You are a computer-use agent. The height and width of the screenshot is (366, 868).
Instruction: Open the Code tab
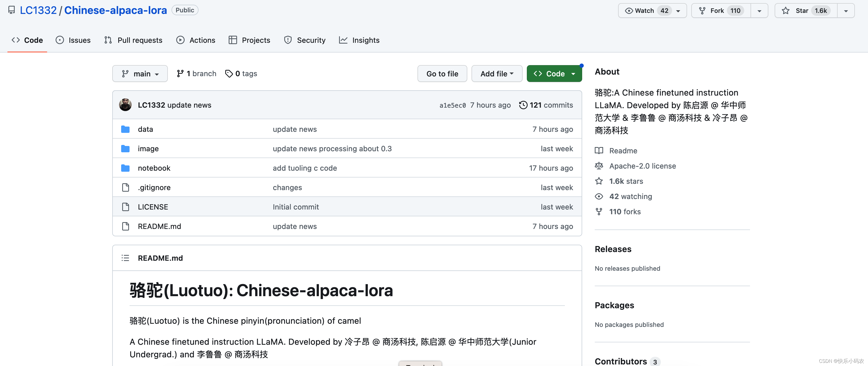coord(27,40)
